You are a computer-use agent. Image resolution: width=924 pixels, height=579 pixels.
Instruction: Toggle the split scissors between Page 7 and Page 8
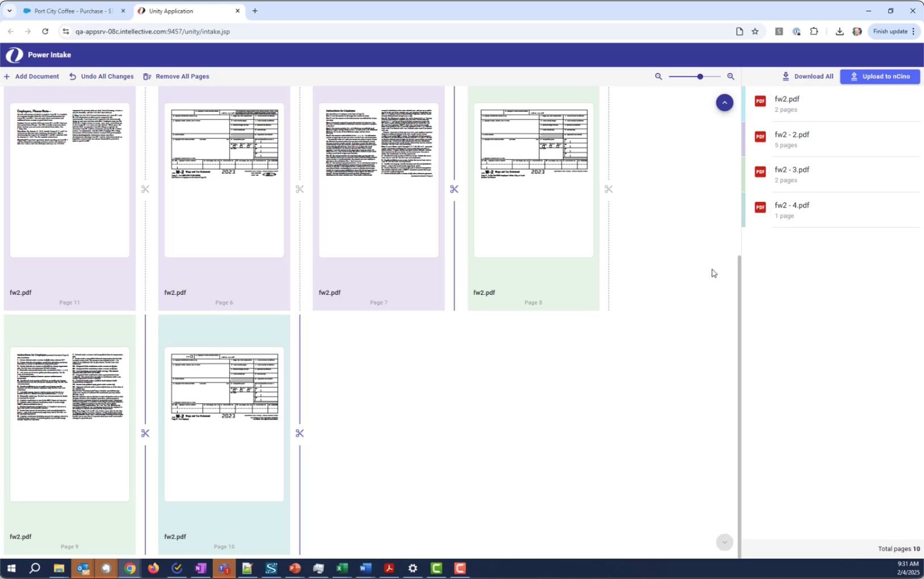(454, 189)
